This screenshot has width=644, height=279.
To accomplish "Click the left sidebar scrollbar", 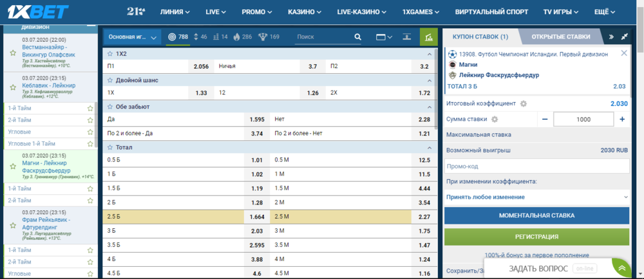I will pos(96,125).
